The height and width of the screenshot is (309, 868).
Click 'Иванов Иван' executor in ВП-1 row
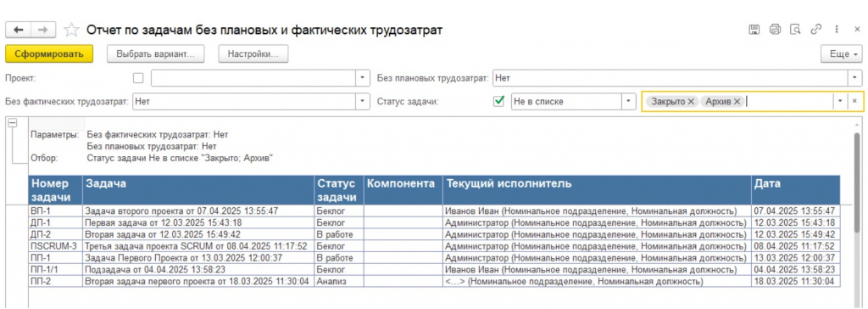[x=597, y=211]
